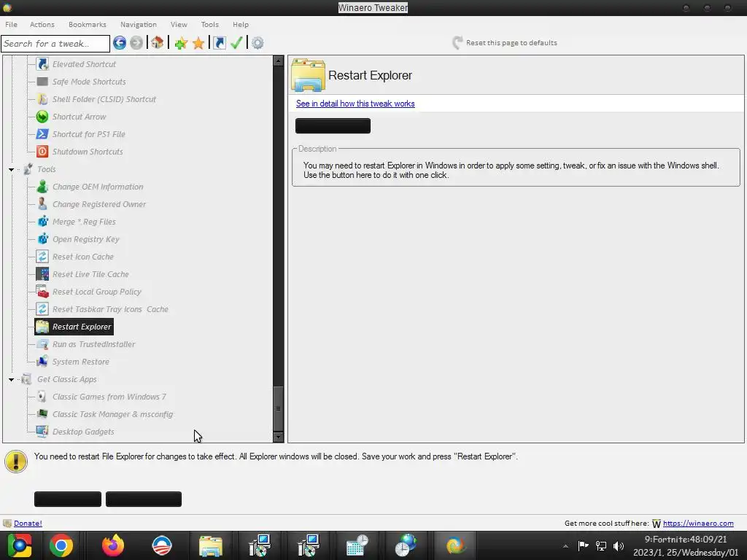Image resolution: width=747 pixels, height=560 pixels.
Task: Open 'See in detail how this tweak works' link
Action: tap(355, 104)
